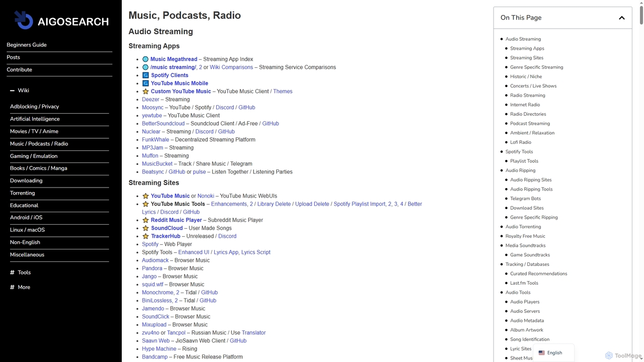Image resolution: width=644 pixels, height=362 pixels.
Task: Jump to Lofi Radio in page outline
Action: 520,142
